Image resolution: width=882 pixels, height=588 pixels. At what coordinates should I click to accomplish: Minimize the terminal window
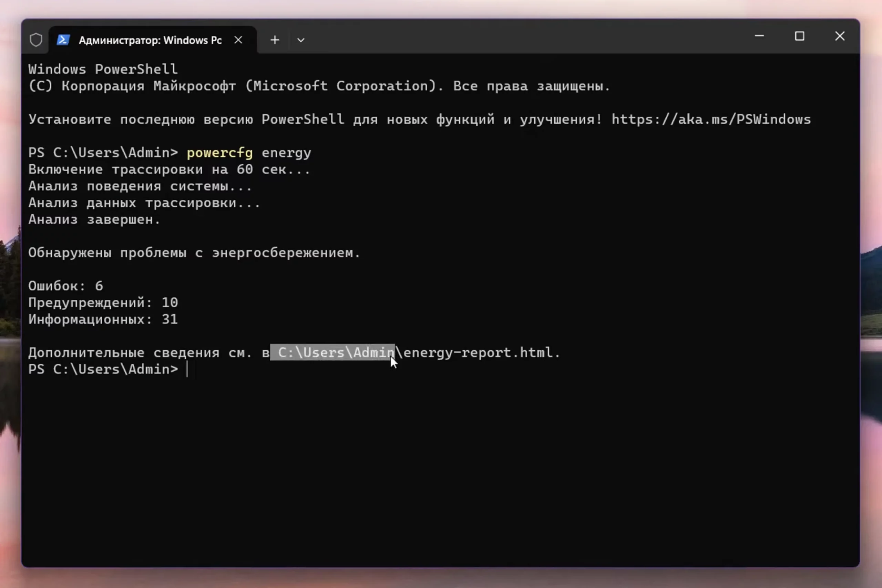click(759, 37)
